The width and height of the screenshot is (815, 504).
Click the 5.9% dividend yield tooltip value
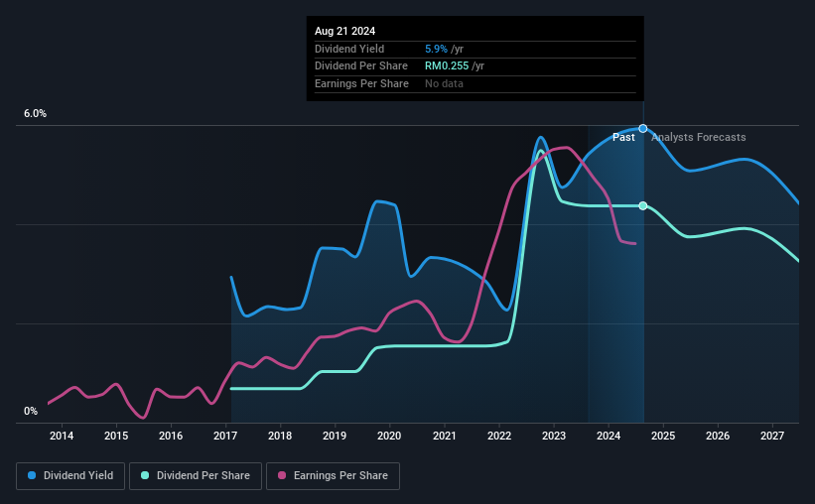436,49
